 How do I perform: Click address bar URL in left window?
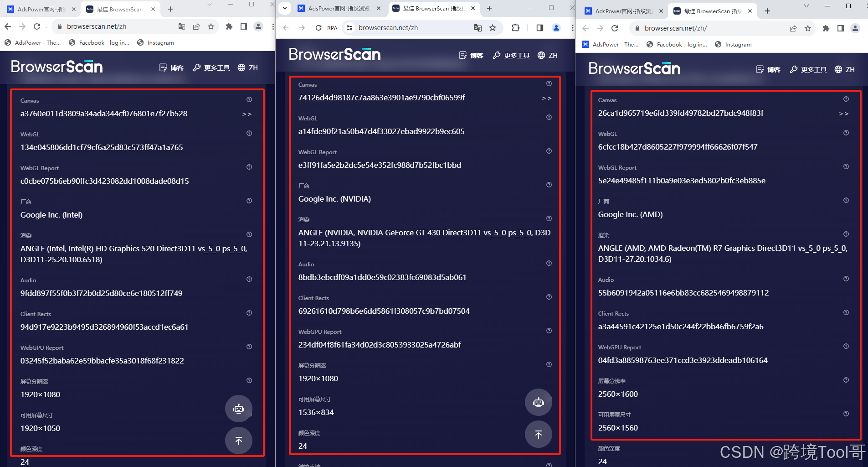97,26
